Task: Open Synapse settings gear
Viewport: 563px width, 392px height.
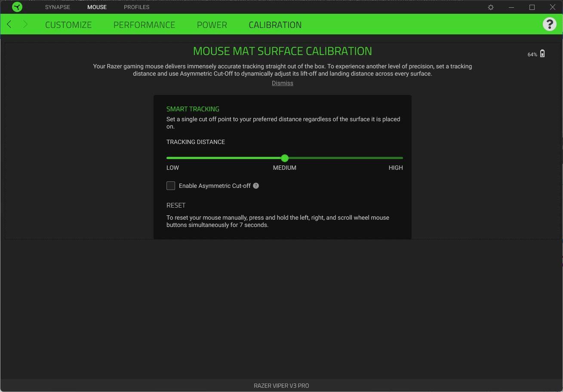Action: (491, 7)
